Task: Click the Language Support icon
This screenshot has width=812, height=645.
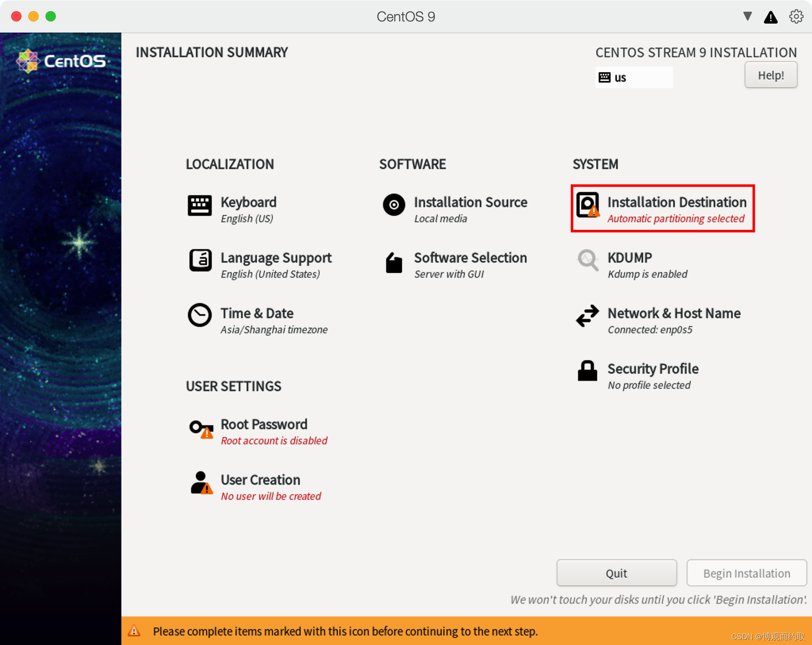Action: (x=200, y=260)
